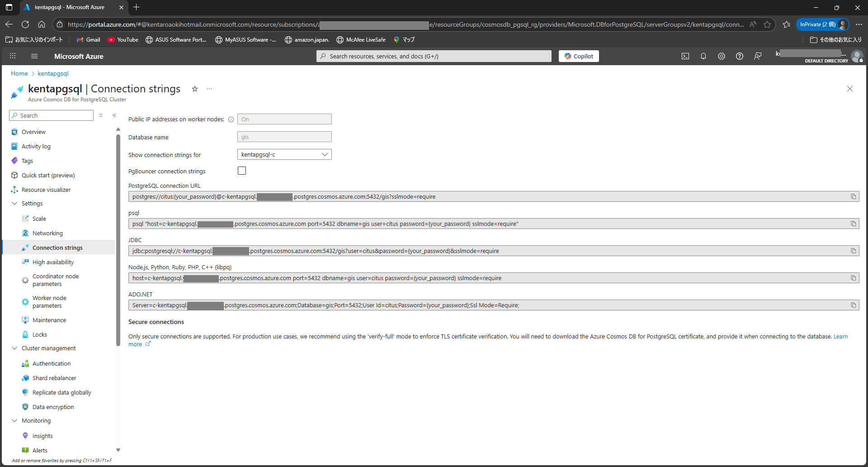Open the Authentication page under Cluster management

52,363
